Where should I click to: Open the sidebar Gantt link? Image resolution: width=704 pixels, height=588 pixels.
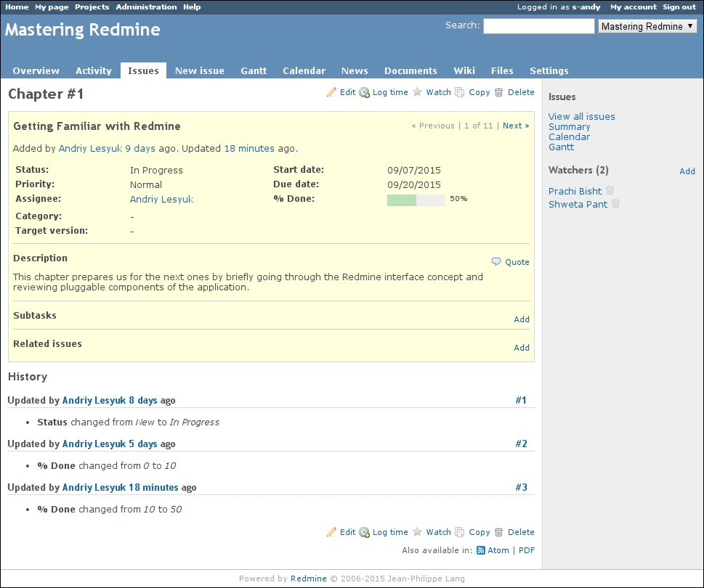tap(561, 147)
